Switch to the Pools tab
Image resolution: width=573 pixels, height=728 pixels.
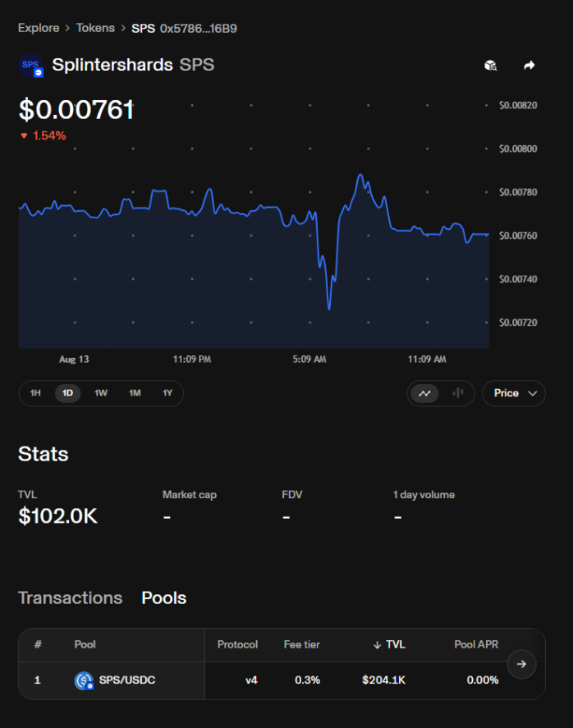(x=164, y=598)
